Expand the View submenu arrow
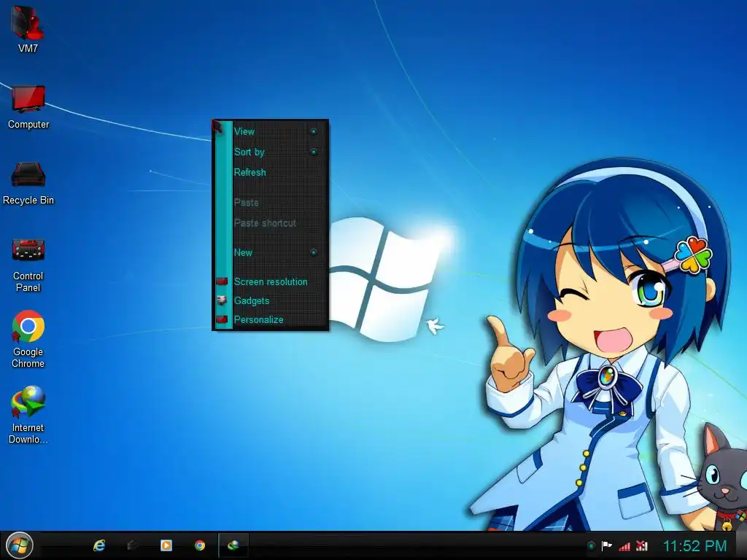Image resolution: width=747 pixels, height=560 pixels. 314,131
